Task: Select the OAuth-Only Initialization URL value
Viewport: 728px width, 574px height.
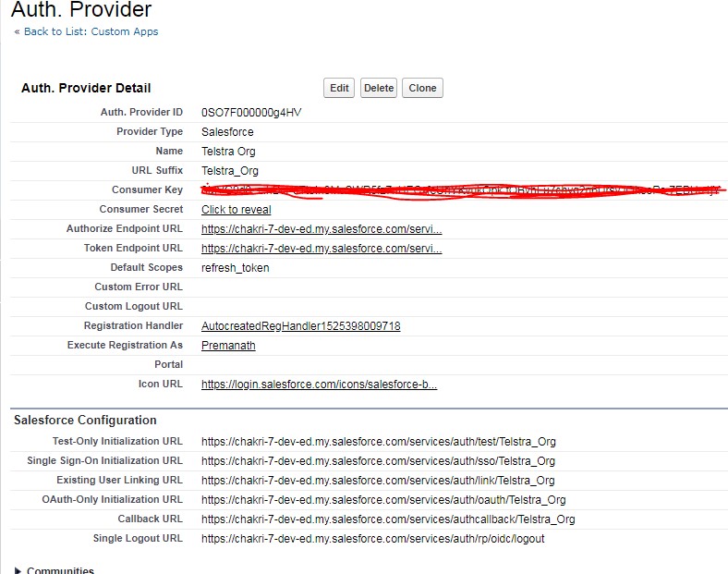Action: coord(383,500)
